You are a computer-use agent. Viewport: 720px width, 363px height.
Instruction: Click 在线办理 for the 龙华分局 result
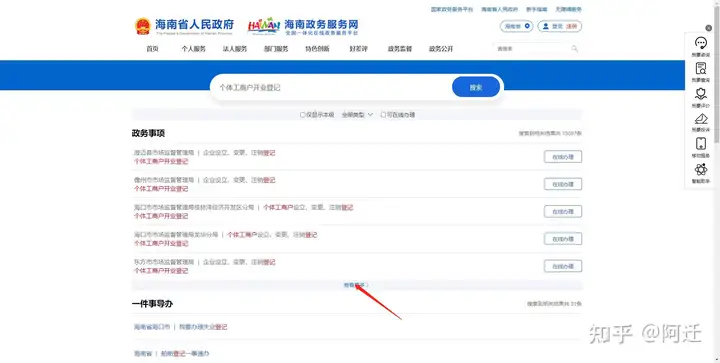pyautogui.click(x=563, y=239)
